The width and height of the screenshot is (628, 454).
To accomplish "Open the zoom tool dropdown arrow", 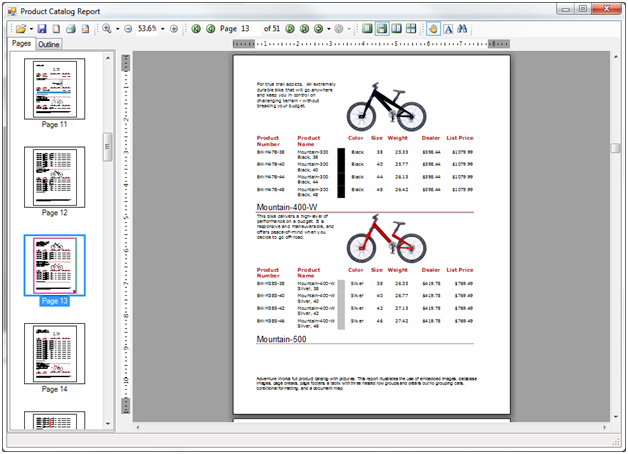I will click(117, 29).
